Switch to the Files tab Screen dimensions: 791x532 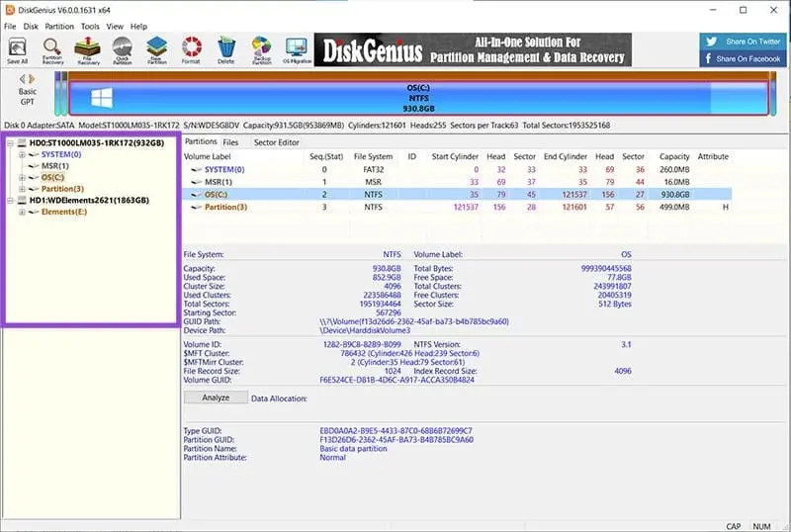pos(230,142)
